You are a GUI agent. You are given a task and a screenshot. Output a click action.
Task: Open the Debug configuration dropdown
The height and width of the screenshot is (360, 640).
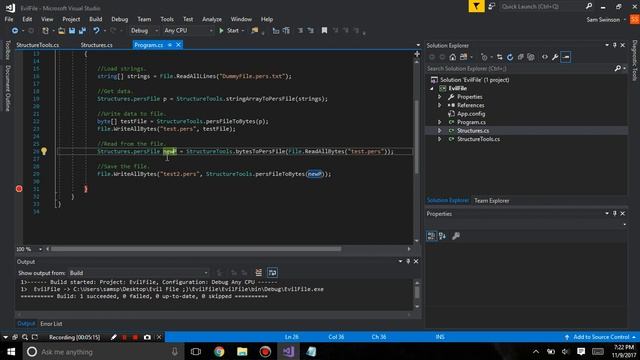pyautogui.click(x=156, y=31)
